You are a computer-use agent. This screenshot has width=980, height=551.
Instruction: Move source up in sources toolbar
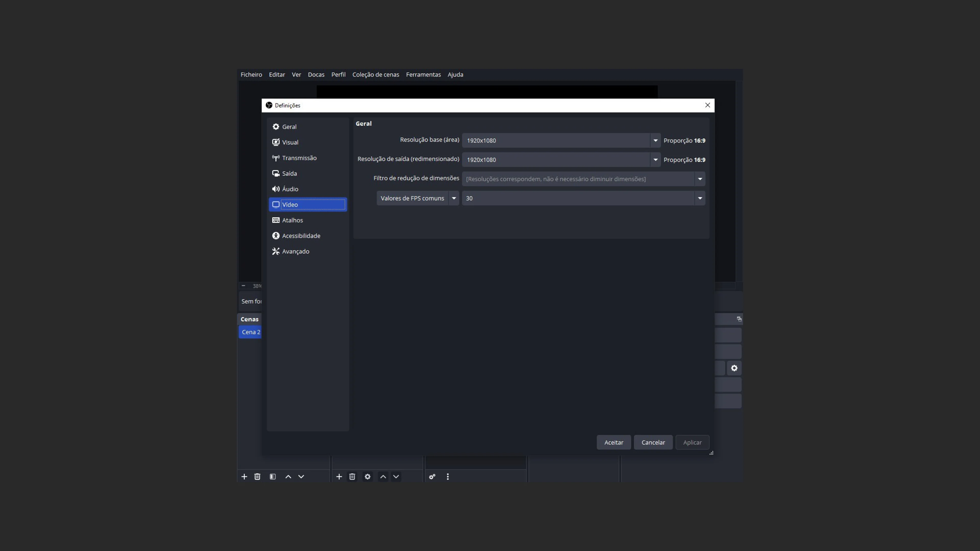coord(383,477)
